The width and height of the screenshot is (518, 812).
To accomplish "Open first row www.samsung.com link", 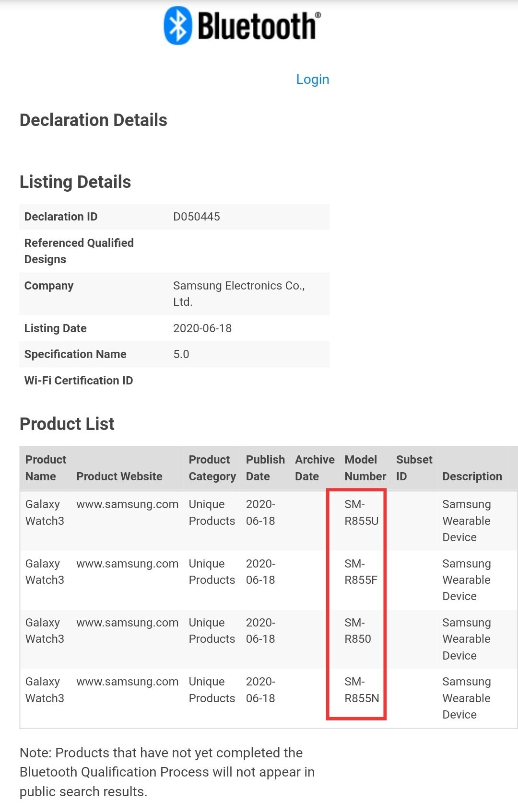I will click(x=127, y=504).
